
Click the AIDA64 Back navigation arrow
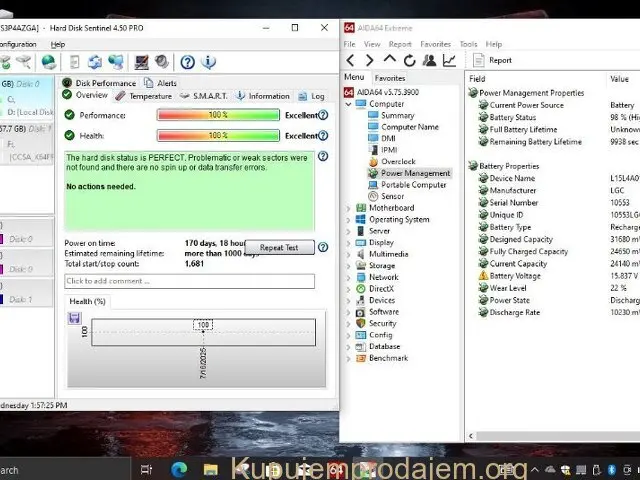tap(351, 60)
